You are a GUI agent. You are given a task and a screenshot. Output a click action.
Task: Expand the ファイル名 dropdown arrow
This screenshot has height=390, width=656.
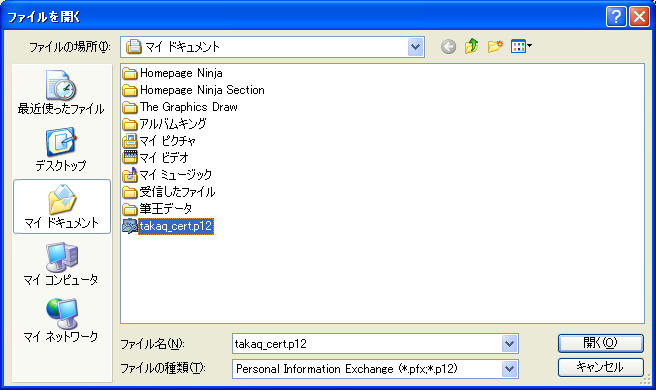[x=509, y=344]
